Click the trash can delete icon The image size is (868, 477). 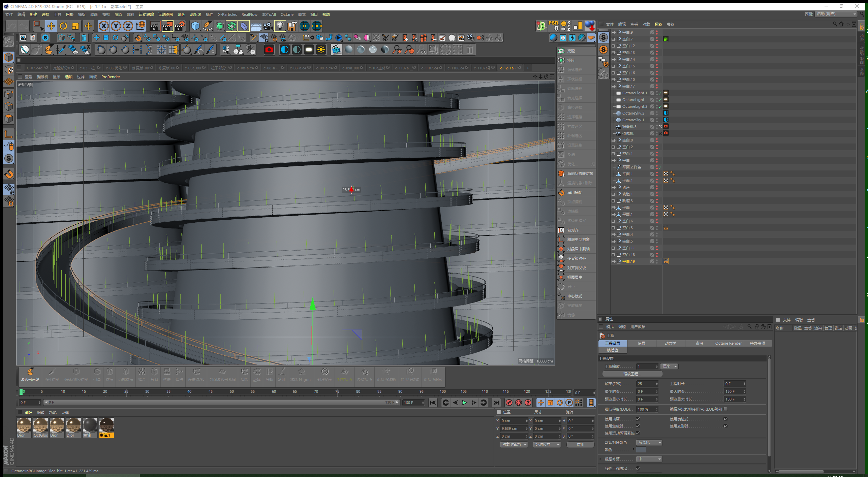point(84,38)
